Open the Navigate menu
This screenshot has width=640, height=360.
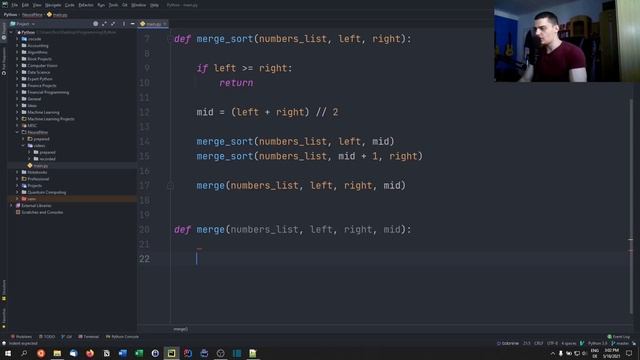coord(53,5)
